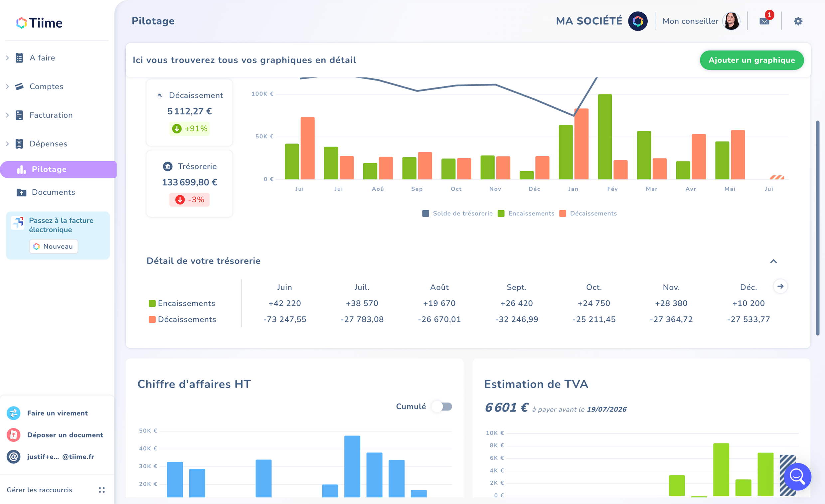Open the Documents menu item
The width and height of the screenshot is (825, 504).
click(x=53, y=192)
